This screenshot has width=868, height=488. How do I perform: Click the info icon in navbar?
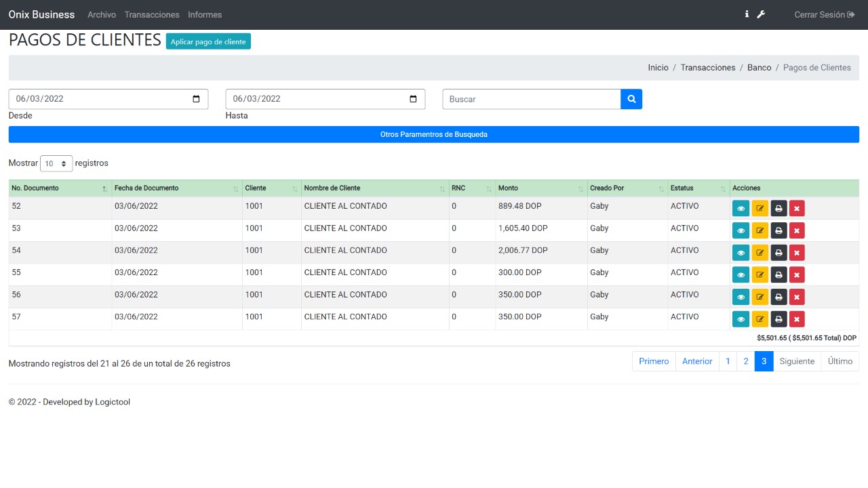(747, 14)
